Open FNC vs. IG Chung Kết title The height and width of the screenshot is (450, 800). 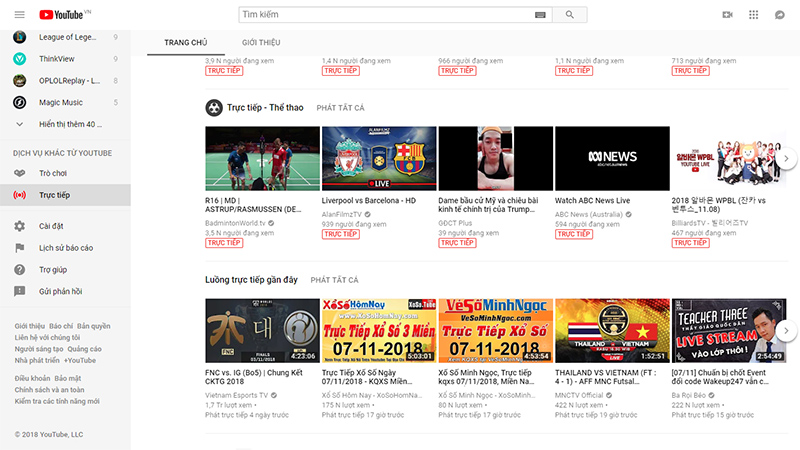pos(254,377)
